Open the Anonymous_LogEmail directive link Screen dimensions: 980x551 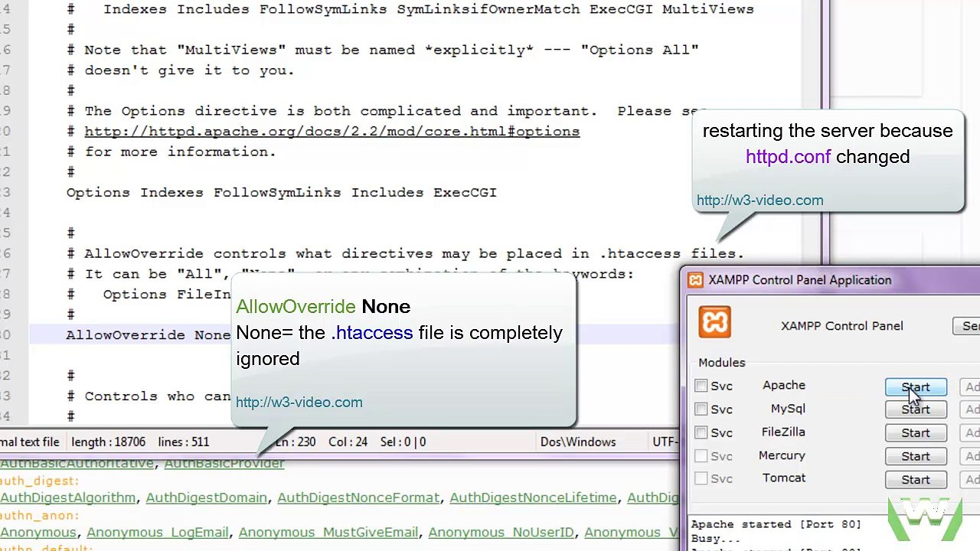[158, 532]
